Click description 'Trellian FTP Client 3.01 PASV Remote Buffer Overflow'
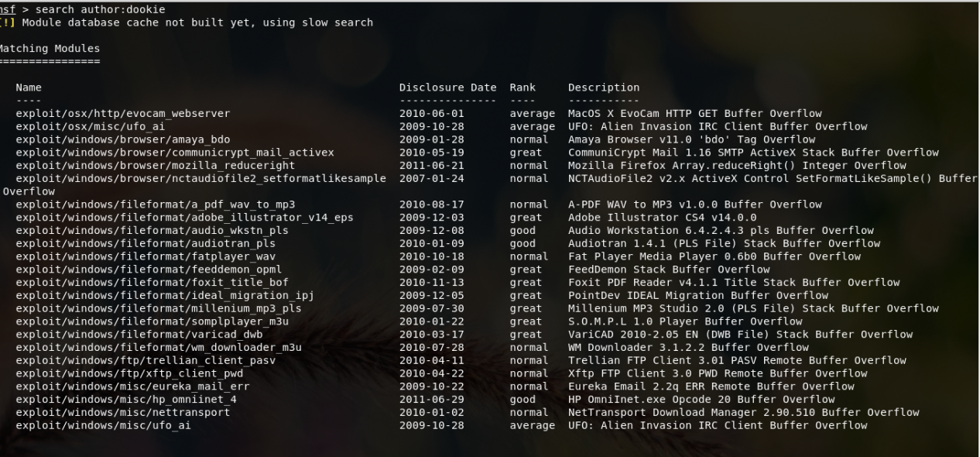Viewport: 980px width, 457px height. [738, 360]
